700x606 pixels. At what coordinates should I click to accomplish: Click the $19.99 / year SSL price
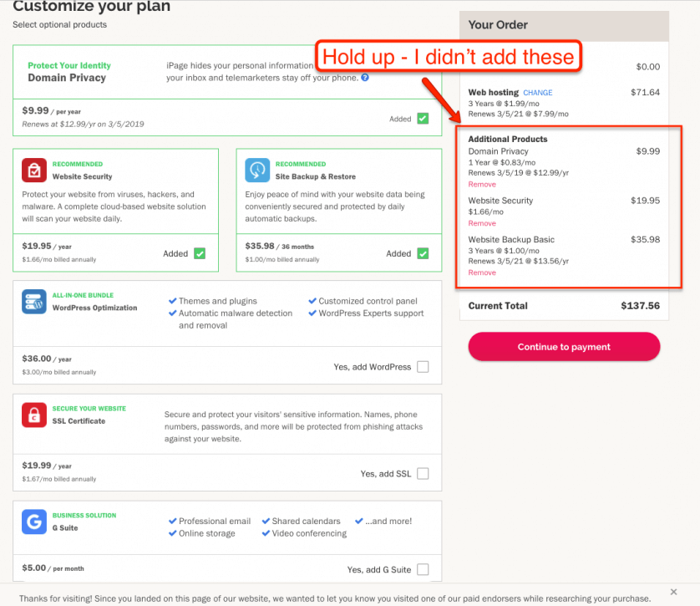pos(47,466)
